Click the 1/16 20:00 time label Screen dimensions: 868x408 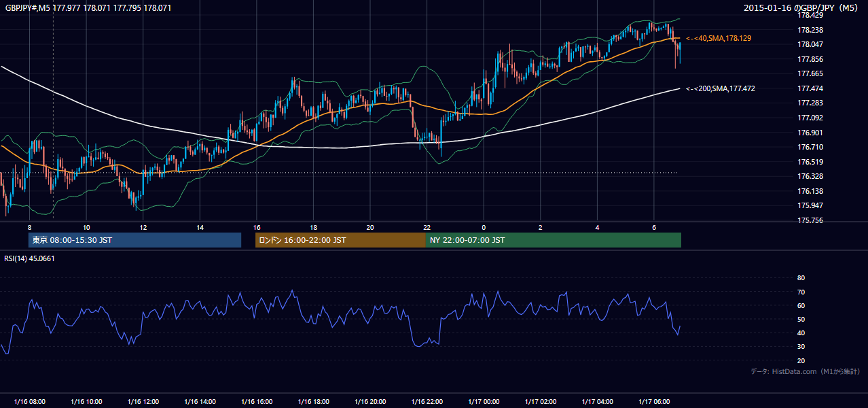click(x=370, y=401)
